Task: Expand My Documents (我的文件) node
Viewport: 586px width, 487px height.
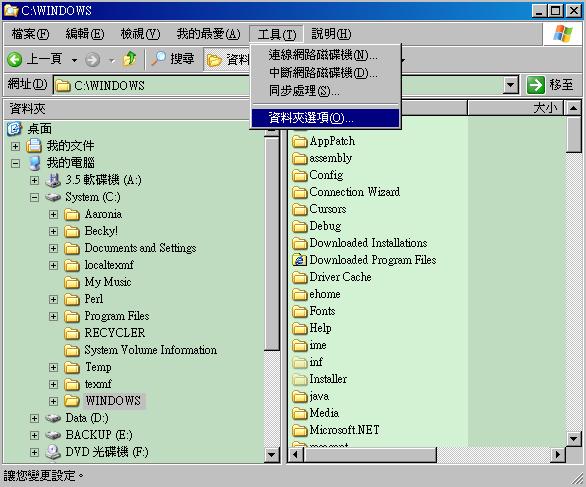Action: pyautogui.click(x=15, y=146)
